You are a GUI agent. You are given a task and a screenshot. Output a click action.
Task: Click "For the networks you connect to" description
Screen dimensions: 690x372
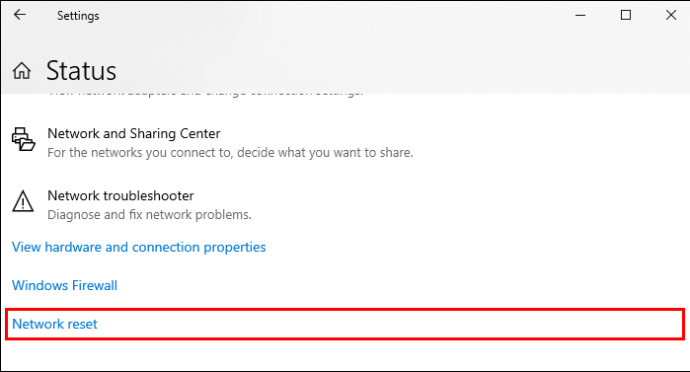pyautogui.click(x=230, y=153)
